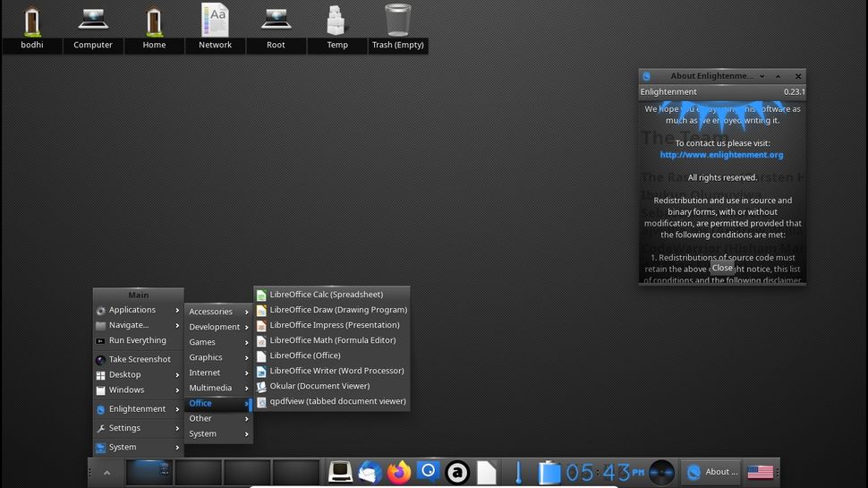Click the US flag keyboard layout icon

point(760,472)
